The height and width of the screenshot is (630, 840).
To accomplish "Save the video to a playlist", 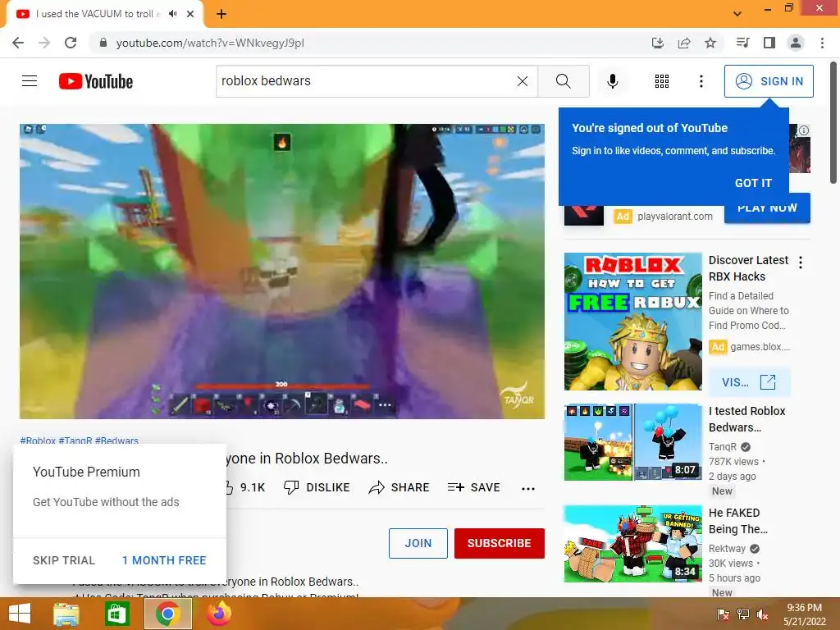I will point(473,487).
